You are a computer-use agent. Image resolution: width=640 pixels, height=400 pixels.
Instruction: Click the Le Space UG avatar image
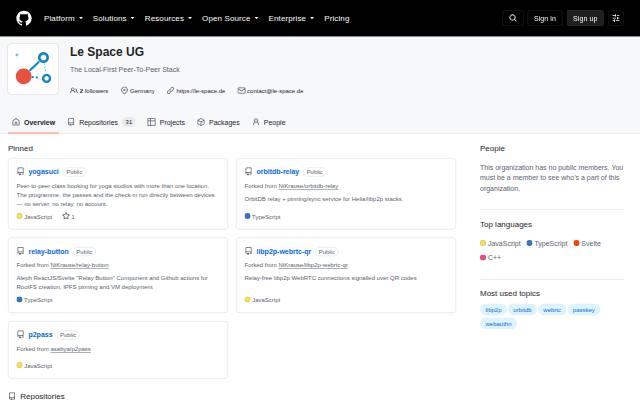pyautogui.click(x=33, y=69)
